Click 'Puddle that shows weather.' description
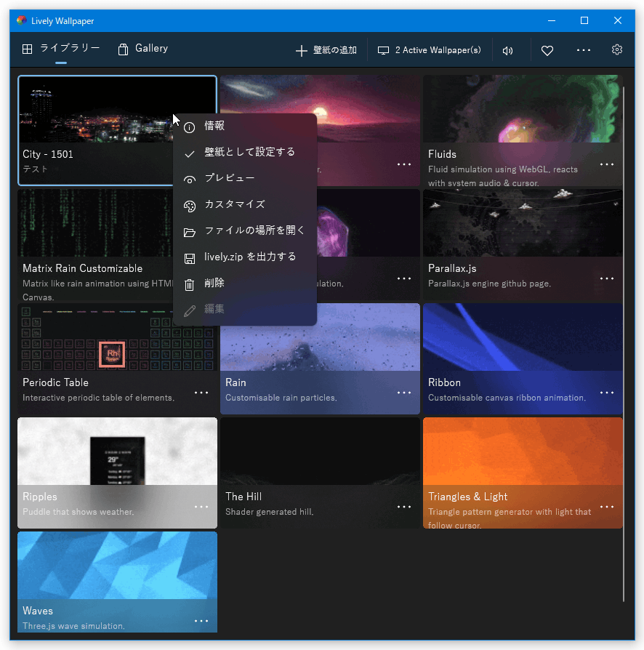Image resolution: width=644 pixels, height=650 pixels. pos(79,512)
